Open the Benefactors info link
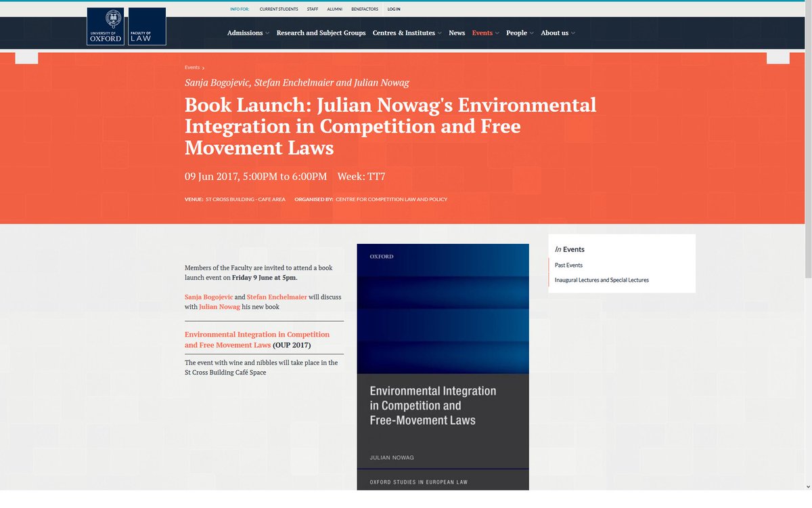The image size is (812, 508). (365, 9)
